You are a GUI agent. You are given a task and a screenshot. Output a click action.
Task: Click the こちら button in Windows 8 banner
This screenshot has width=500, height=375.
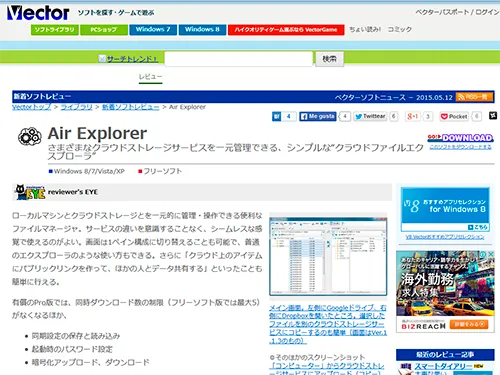tap(478, 227)
